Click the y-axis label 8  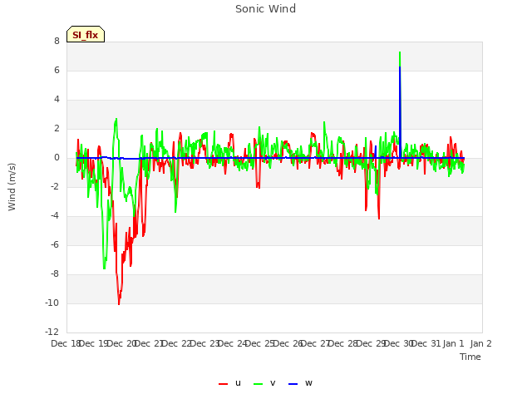click(57, 41)
